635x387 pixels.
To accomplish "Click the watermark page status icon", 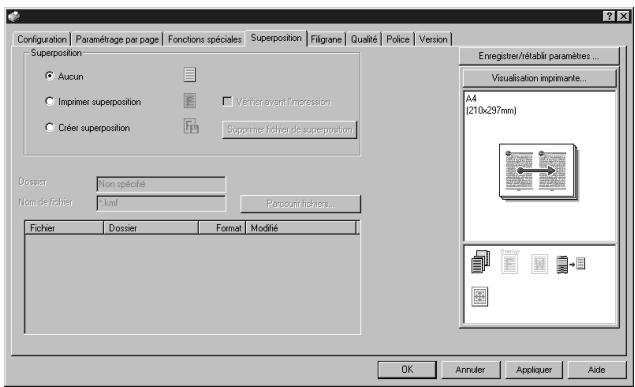I will pyautogui.click(x=539, y=264).
